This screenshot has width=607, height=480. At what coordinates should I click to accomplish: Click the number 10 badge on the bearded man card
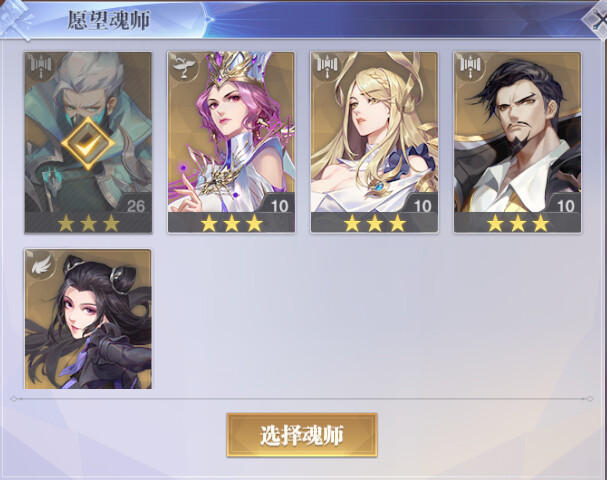click(566, 206)
